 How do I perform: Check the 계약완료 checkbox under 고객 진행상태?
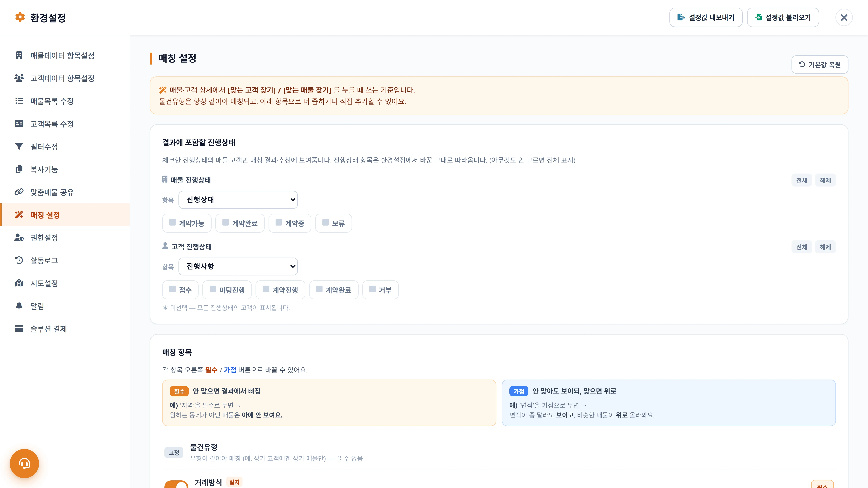pyautogui.click(x=319, y=289)
